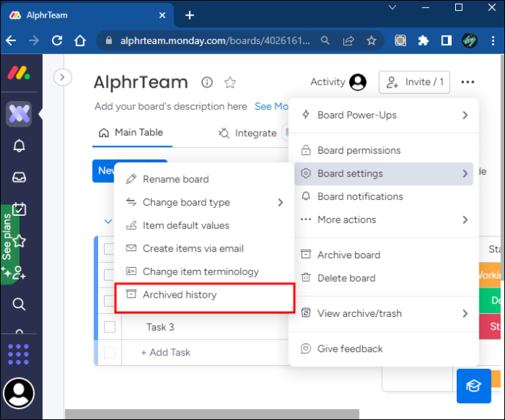Close the AlphrTeam browser tab
The image size is (505, 420).
point(162,15)
